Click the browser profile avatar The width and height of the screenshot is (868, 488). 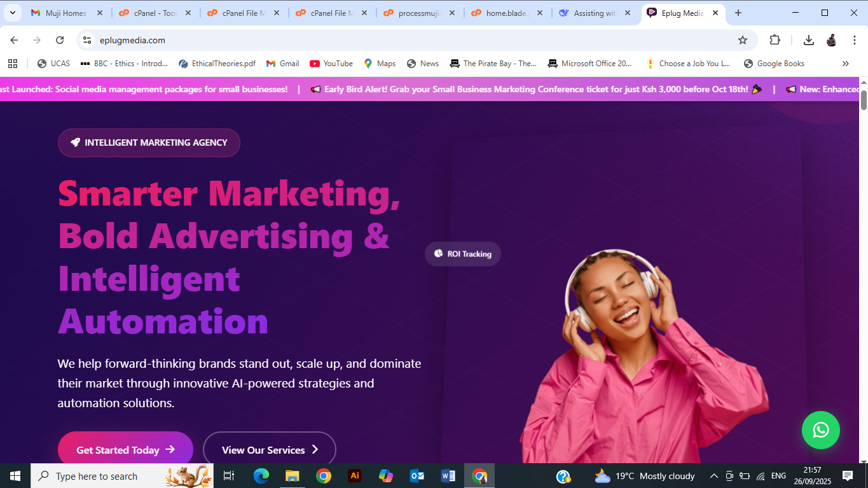coord(831,39)
